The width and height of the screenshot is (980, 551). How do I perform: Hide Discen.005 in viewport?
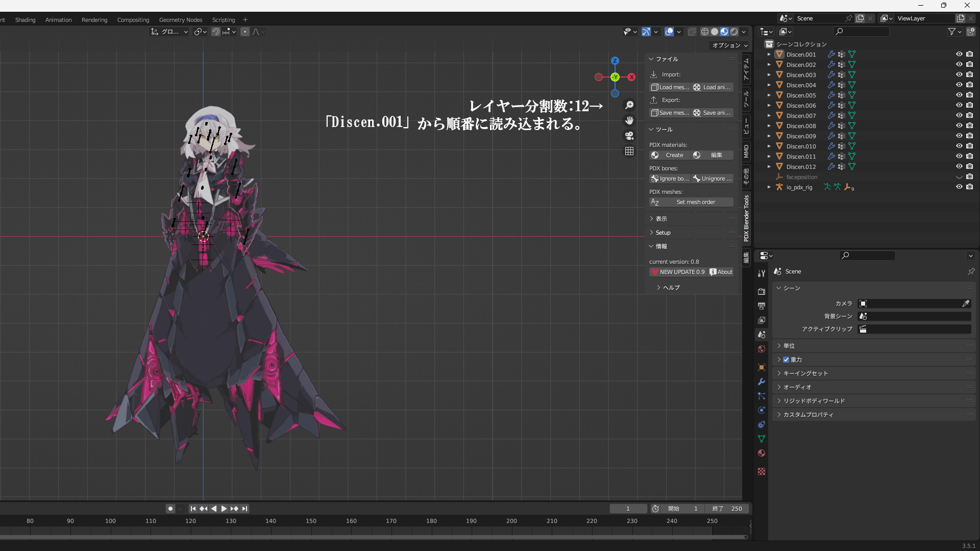[x=959, y=95]
